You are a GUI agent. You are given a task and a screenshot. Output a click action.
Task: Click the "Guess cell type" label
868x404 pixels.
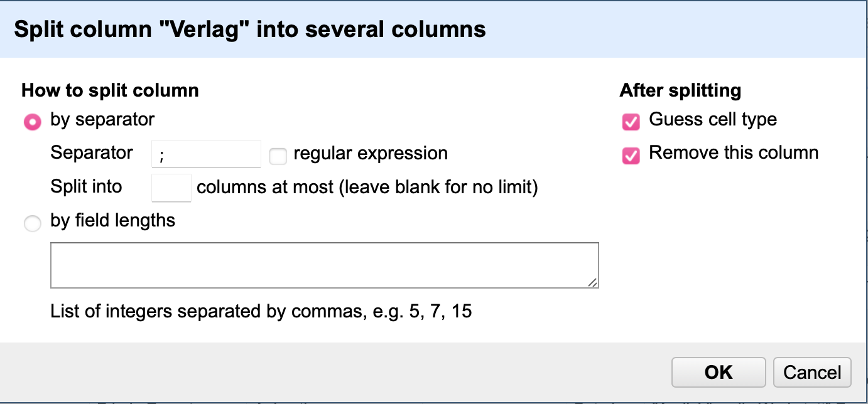pyautogui.click(x=712, y=119)
